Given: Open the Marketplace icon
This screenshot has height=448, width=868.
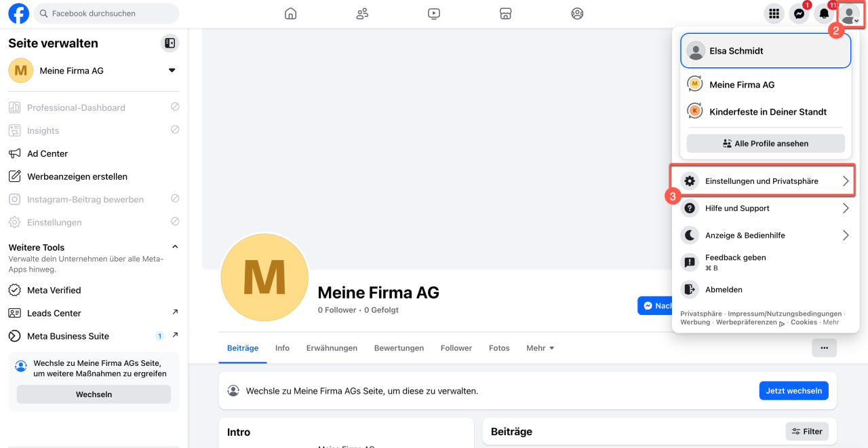Looking at the screenshot, I should [505, 14].
